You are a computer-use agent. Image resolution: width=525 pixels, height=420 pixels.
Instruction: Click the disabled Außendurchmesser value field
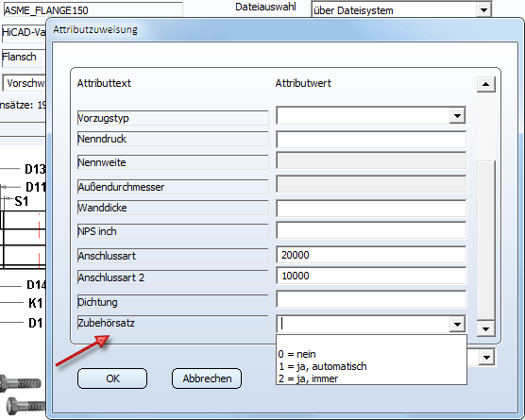[371, 184]
